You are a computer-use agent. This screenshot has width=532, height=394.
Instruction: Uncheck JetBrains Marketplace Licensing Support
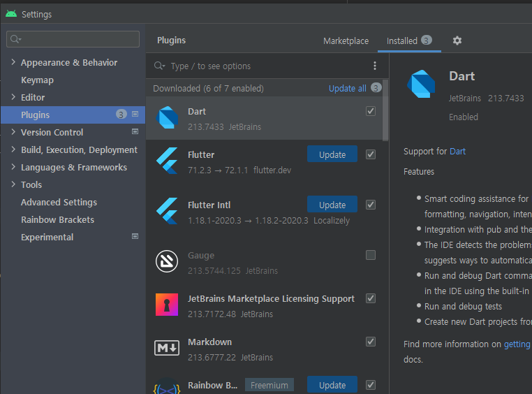pyautogui.click(x=371, y=298)
